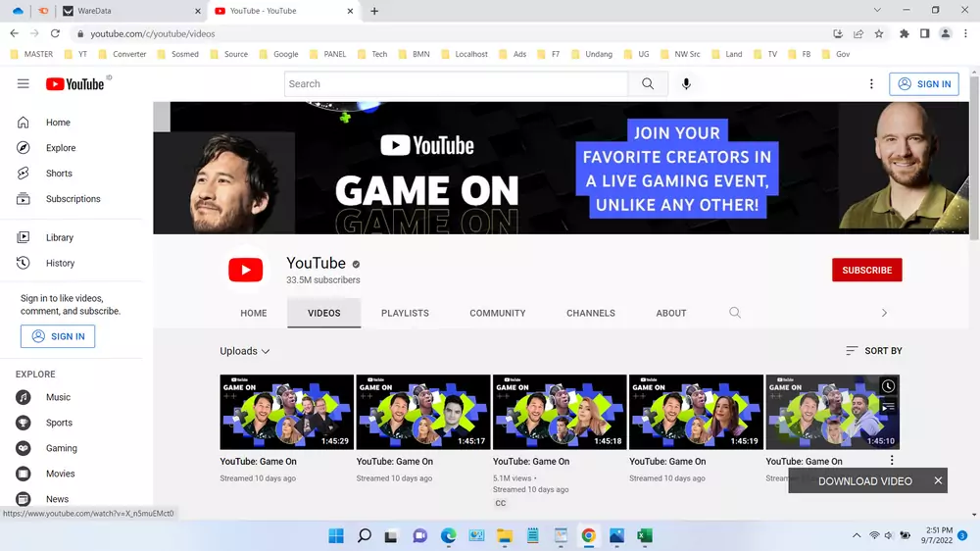980x551 pixels.
Task: Open video thumbnail with duration 1:45:29
Action: 287,412
